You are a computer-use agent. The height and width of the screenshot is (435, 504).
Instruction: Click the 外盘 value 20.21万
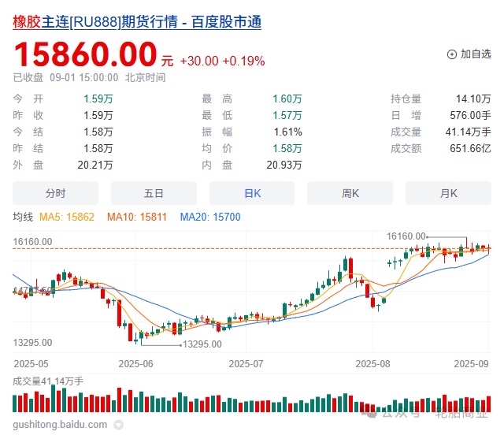[x=95, y=165]
